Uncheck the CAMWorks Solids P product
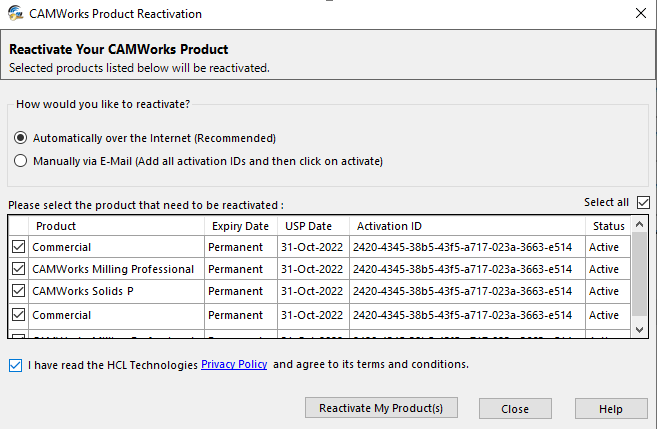657x429 pixels. 18,292
